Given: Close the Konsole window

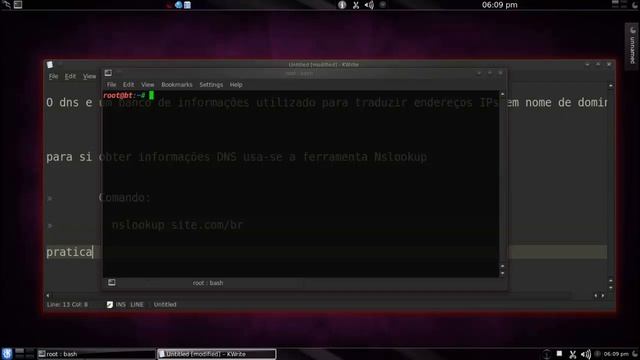Looking at the screenshot, I should coord(500,73).
